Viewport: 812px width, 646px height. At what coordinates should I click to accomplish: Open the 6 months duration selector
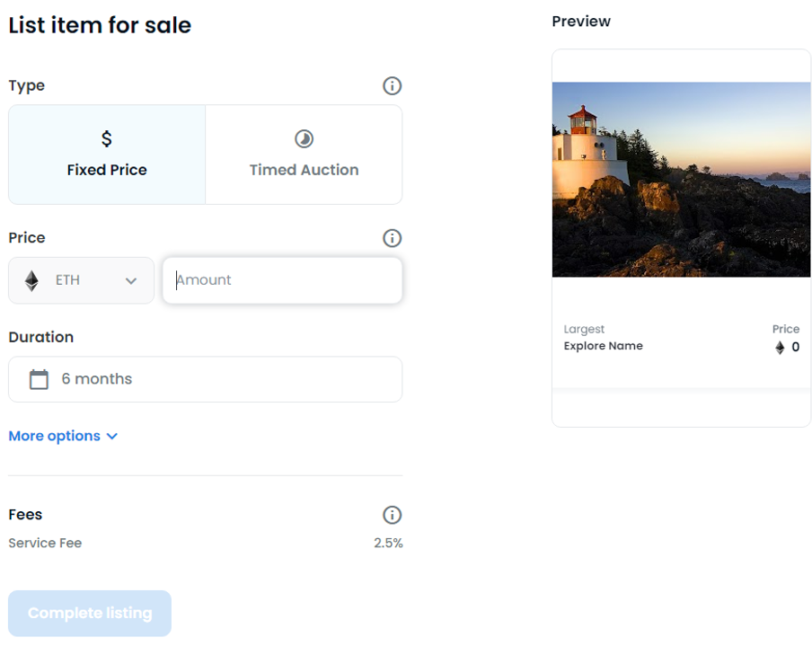click(x=206, y=379)
